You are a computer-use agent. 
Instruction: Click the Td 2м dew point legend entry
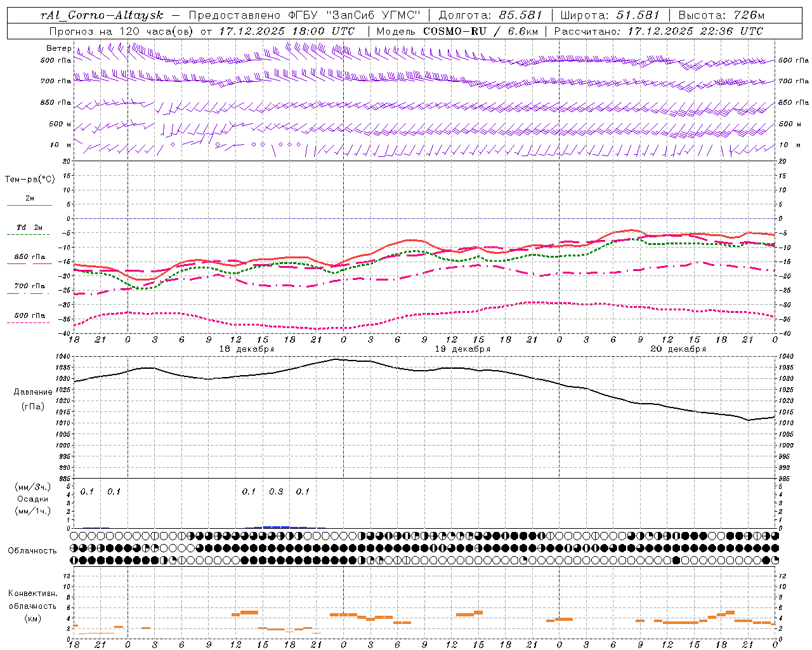pyautogui.click(x=29, y=227)
